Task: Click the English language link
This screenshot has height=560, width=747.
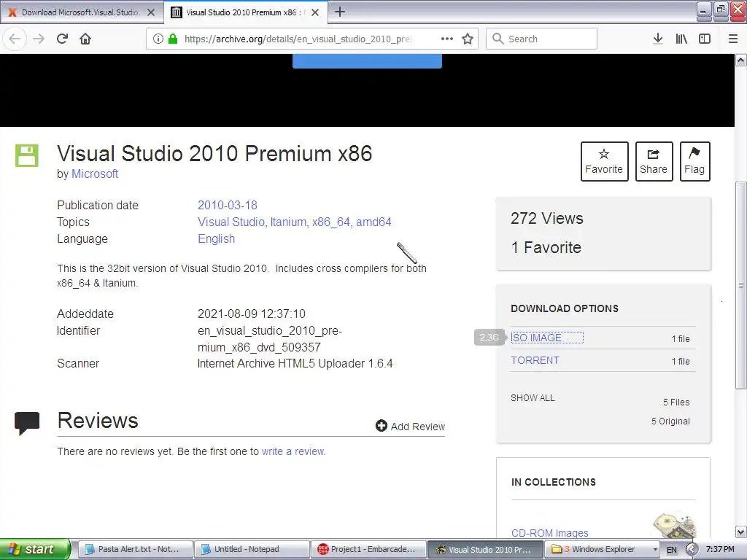Action: 216,238
